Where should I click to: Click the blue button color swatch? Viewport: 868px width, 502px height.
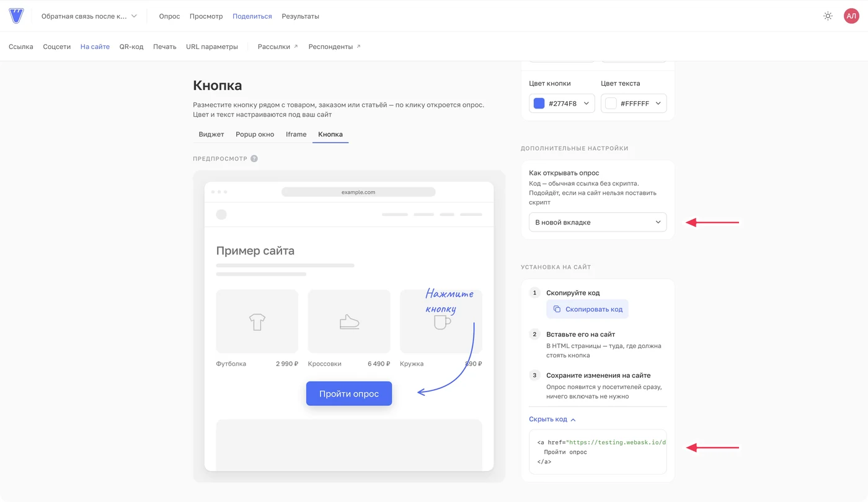point(539,104)
